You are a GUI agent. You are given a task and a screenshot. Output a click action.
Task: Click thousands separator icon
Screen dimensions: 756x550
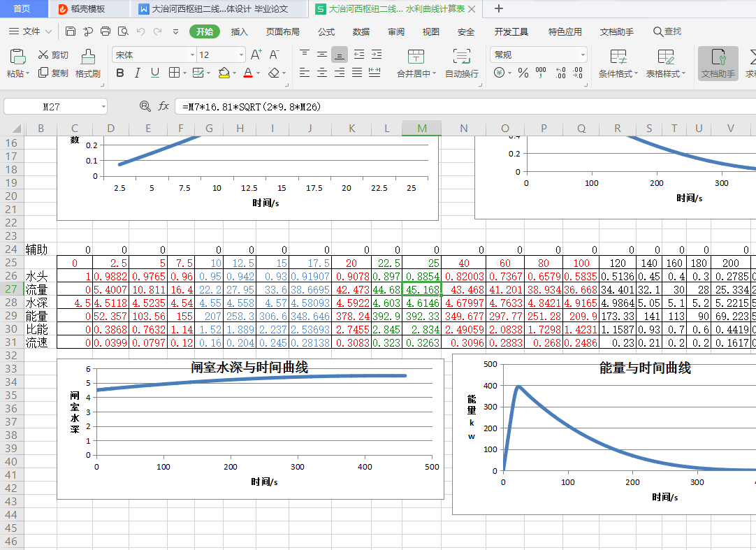(x=541, y=73)
